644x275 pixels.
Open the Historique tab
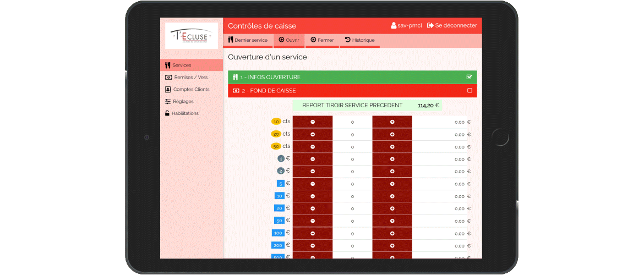pyautogui.click(x=360, y=40)
